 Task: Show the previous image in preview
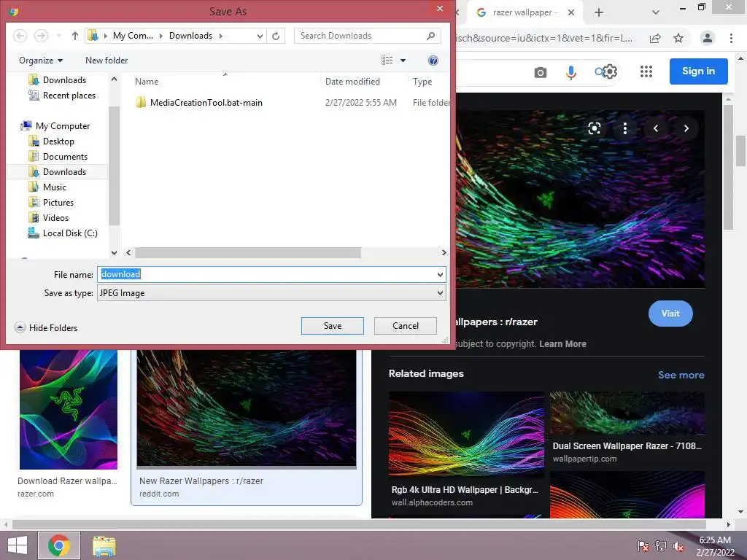coord(656,128)
